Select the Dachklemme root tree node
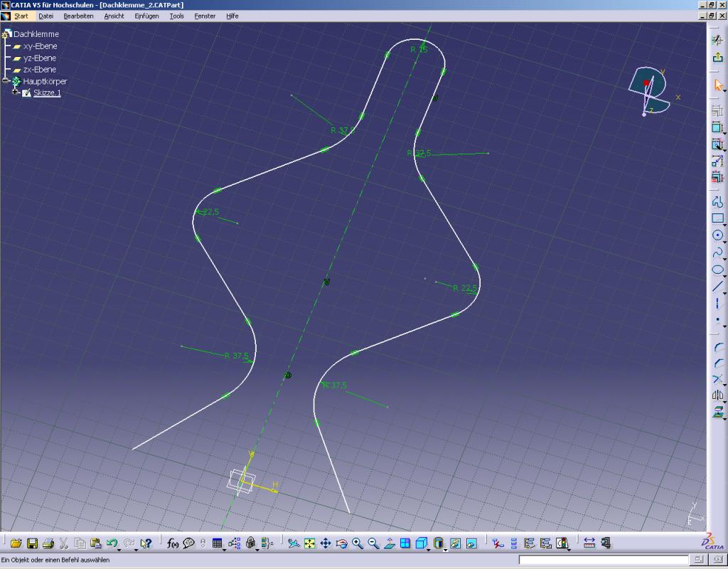The width and height of the screenshot is (728, 569). point(36,34)
